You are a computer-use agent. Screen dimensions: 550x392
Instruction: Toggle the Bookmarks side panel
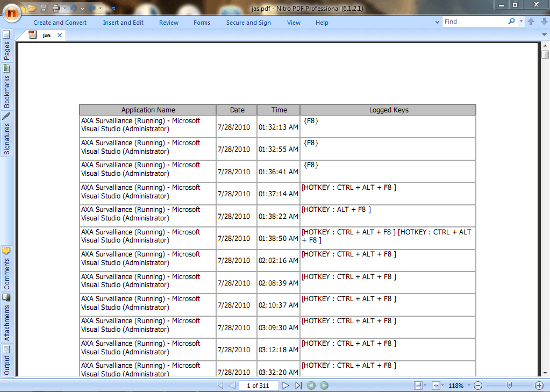[x=6, y=86]
